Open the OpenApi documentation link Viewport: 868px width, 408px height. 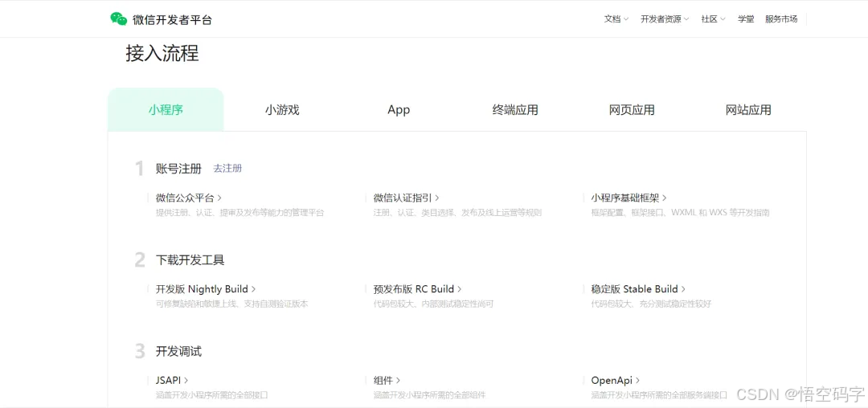coord(616,380)
